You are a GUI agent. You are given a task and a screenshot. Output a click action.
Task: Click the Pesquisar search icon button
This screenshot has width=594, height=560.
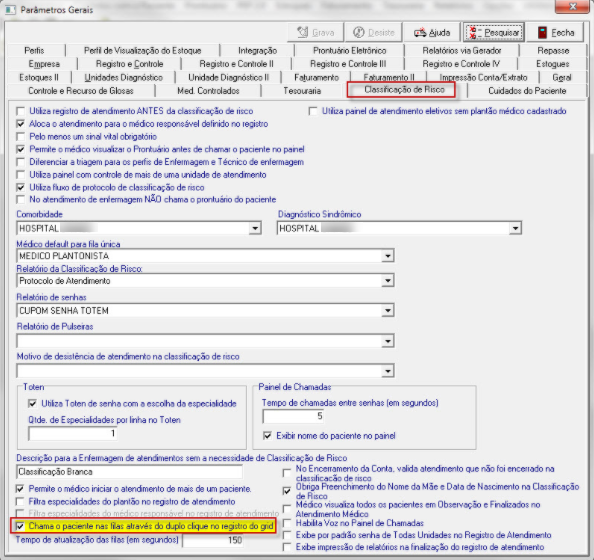pos(494,33)
